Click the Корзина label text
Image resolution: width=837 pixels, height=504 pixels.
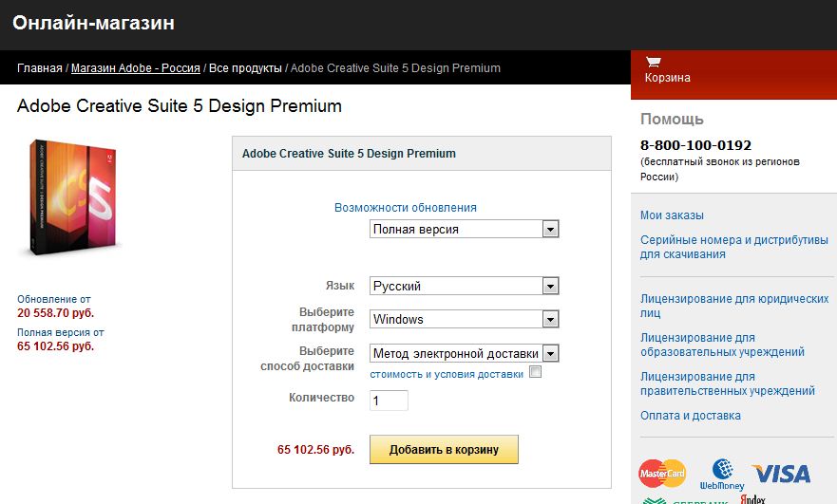click(x=667, y=78)
